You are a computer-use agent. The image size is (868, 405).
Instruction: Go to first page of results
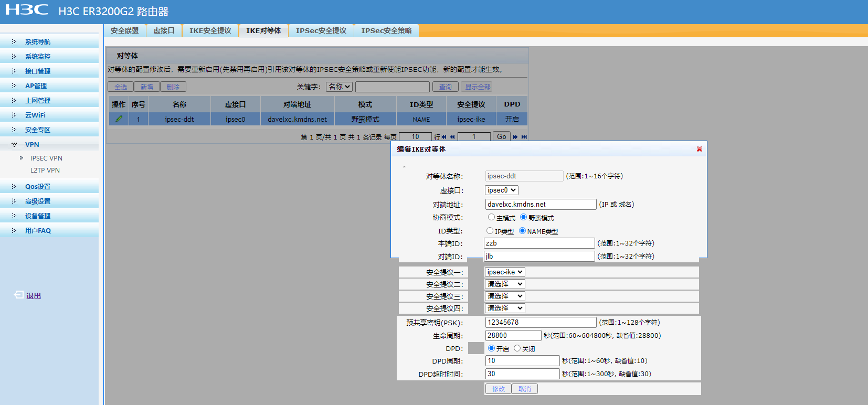point(444,137)
